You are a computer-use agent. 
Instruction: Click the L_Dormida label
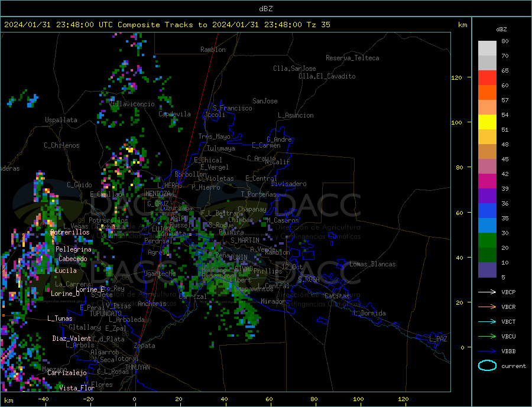click(x=370, y=313)
